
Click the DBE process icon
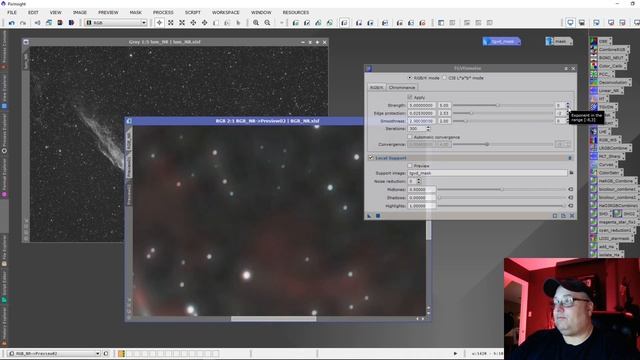point(600,41)
